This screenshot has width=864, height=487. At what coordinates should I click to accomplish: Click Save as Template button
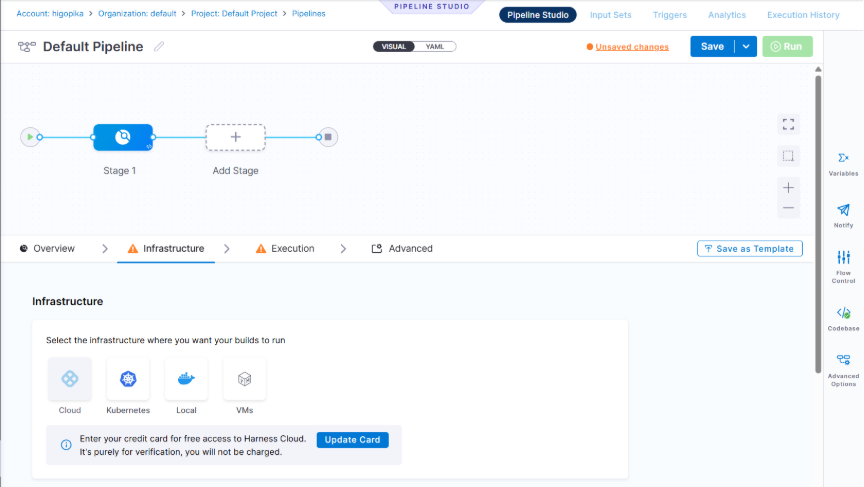click(749, 249)
